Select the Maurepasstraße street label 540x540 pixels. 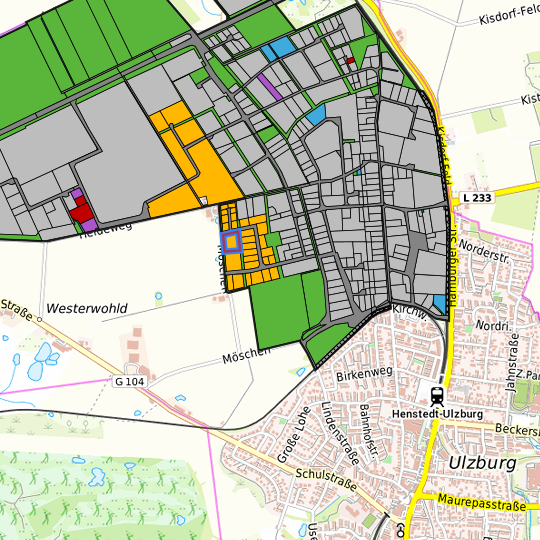[x=482, y=502]
